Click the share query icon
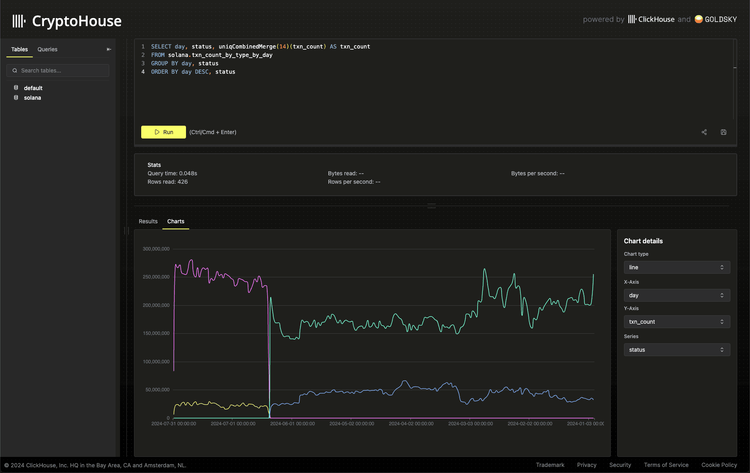The width and height of the screenshot is (750, 473). 704,132
